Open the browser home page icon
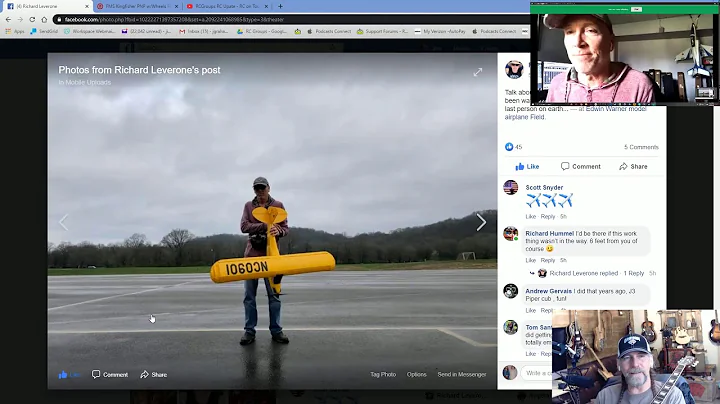 coord(44,19)
